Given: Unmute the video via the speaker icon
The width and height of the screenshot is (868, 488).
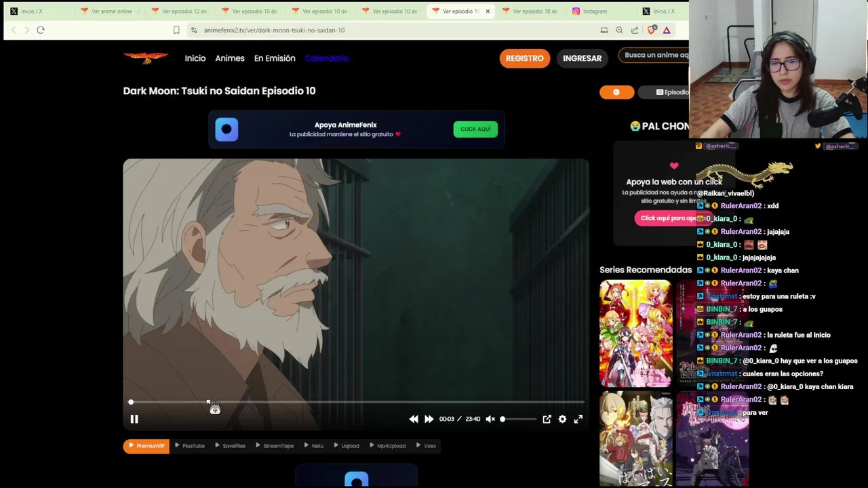Looking at the screenshot, I should click(x=490, y=419).
